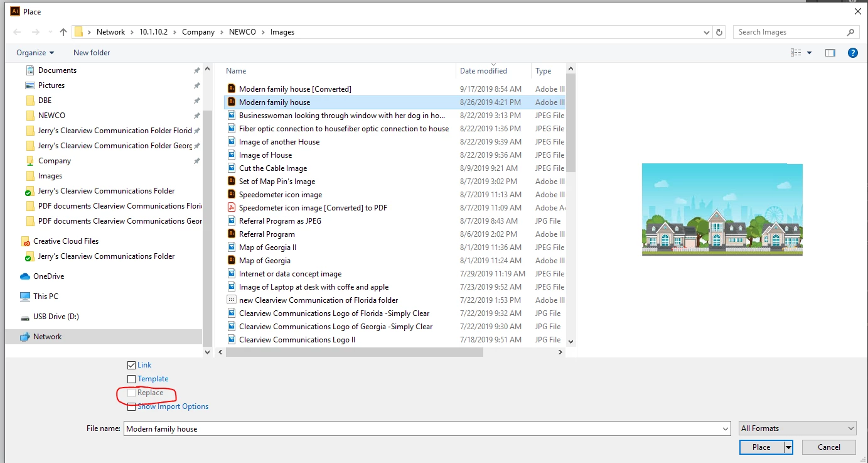The image size is (868, 463).
Task: Select Map of Georgia II file
Action: [267, 248]
